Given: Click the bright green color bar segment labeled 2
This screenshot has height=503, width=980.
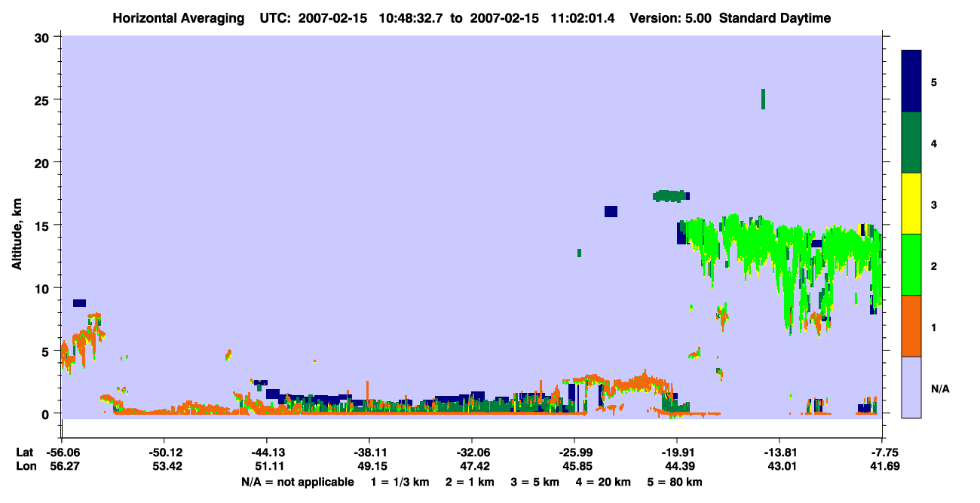Looking at the screenshot, I should tap(911, 265).
